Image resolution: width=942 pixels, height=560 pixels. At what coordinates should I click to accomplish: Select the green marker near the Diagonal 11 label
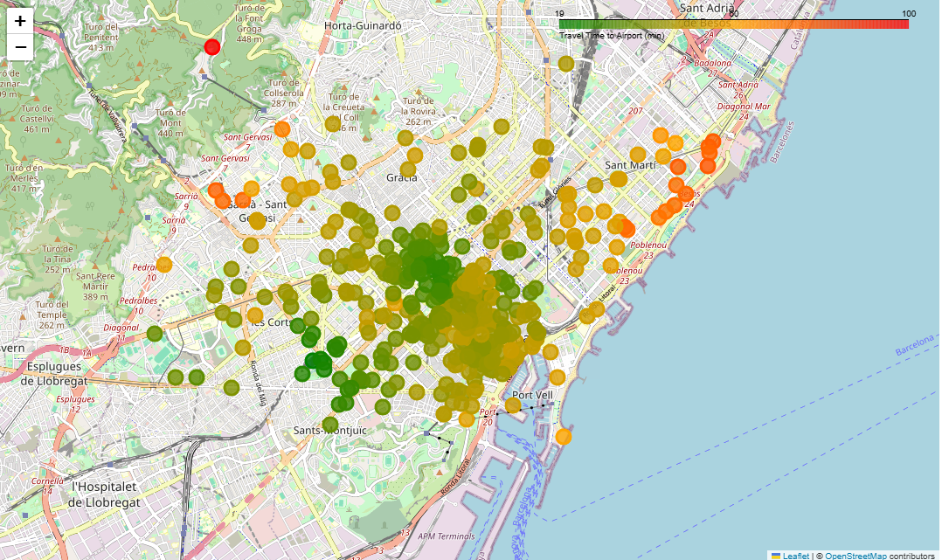click(155, 334)
